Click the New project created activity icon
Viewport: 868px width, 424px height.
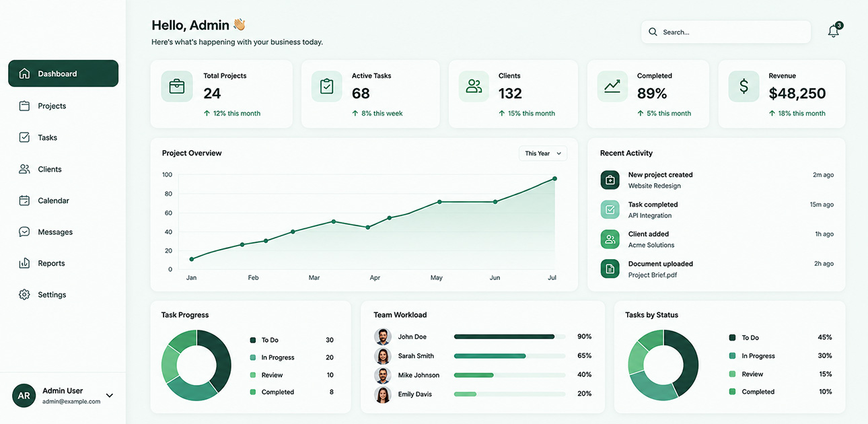[x=610, y=180]
